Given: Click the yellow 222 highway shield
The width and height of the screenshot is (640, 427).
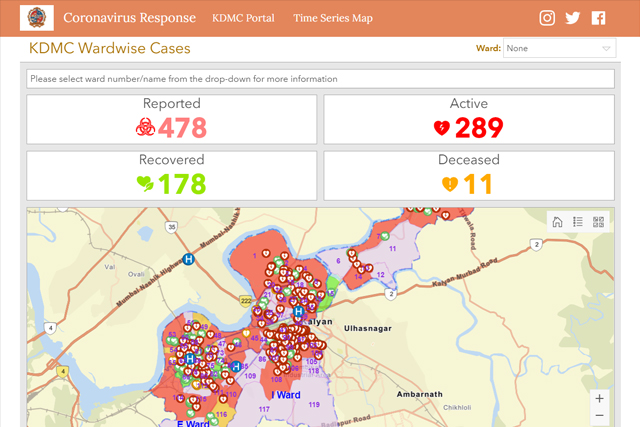Looking at the screenshot, I should click(x=245, y=301).
